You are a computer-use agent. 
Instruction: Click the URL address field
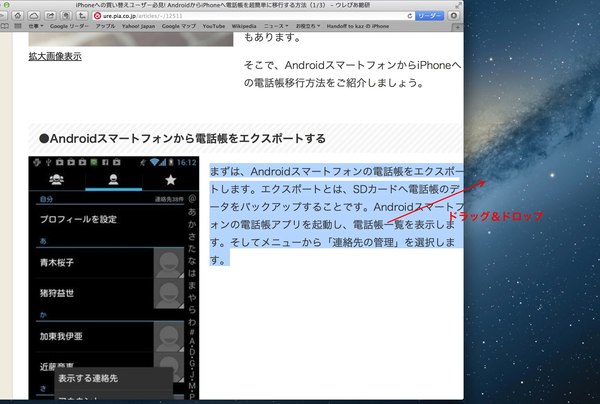[x=250, y=17]
